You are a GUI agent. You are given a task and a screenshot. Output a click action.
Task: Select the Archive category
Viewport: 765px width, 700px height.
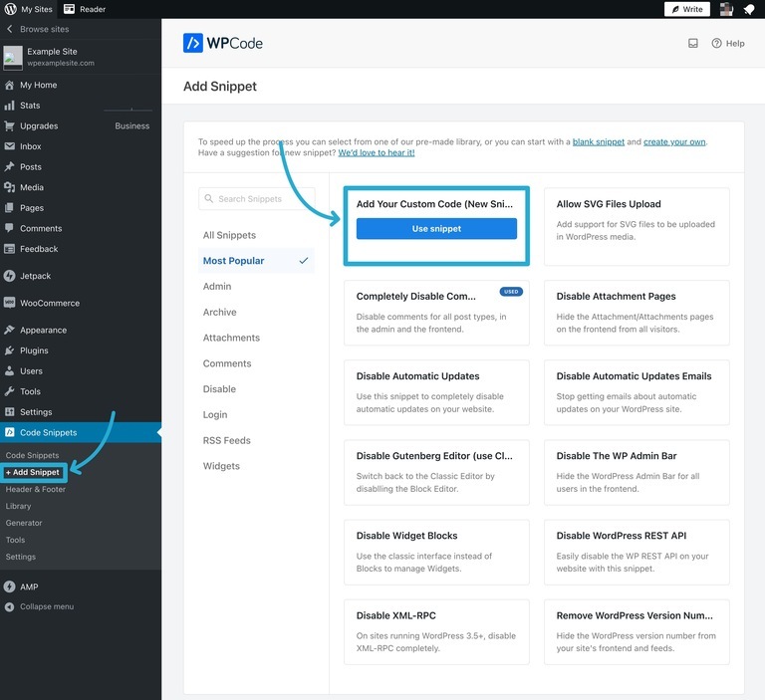tap(219, 313)
